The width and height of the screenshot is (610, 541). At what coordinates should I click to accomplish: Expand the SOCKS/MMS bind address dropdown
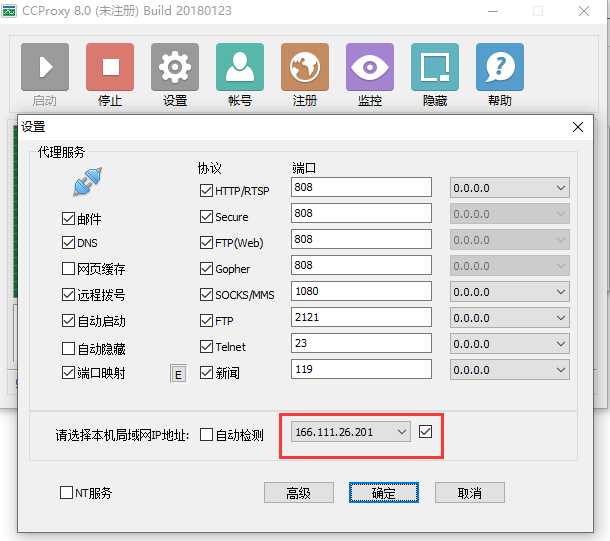point(510,292)
